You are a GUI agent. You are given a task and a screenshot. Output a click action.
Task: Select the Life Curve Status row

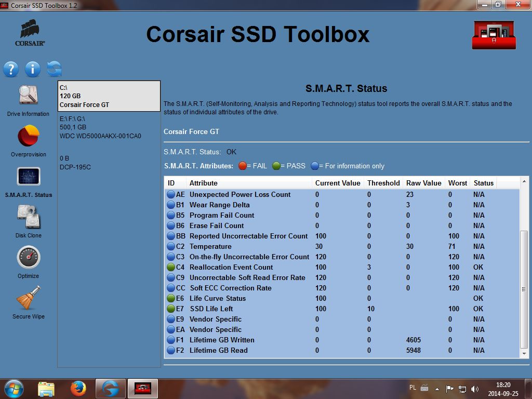pyautogui.click(x=342, y=298)
